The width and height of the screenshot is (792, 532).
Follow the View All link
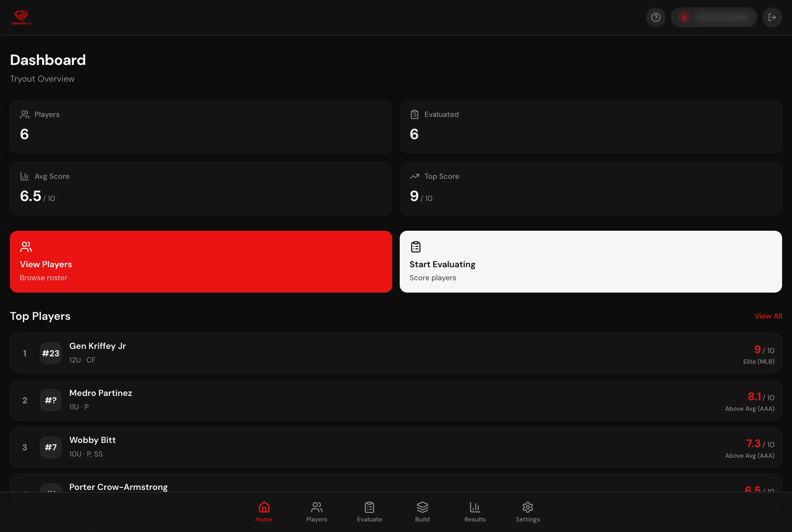768,316
